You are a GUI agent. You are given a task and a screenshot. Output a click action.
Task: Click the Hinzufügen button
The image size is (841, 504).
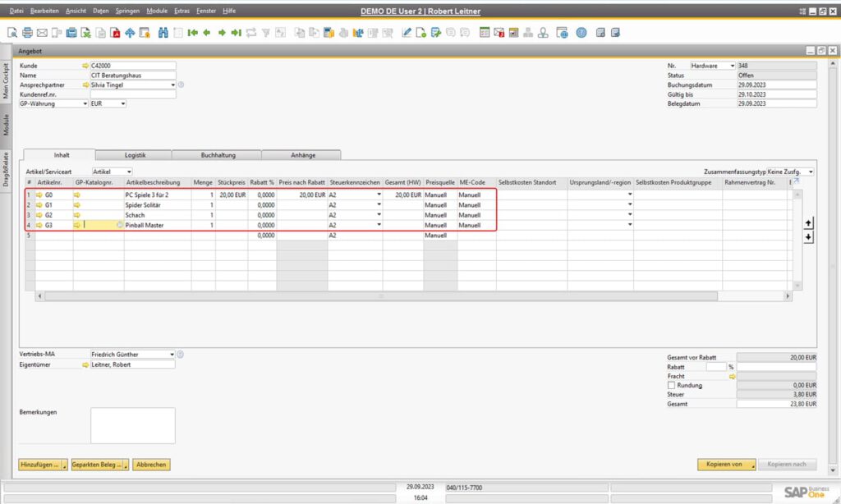click(43, 465)
